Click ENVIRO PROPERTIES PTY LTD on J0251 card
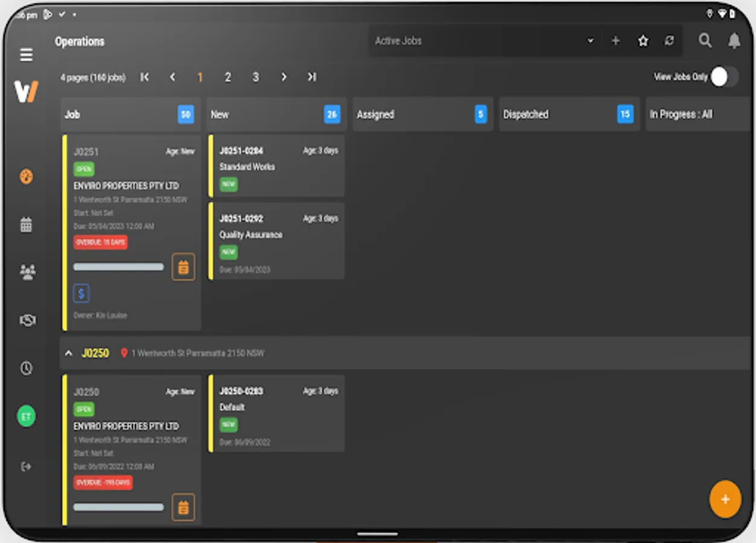756x543 pixels. coord(126,186)
